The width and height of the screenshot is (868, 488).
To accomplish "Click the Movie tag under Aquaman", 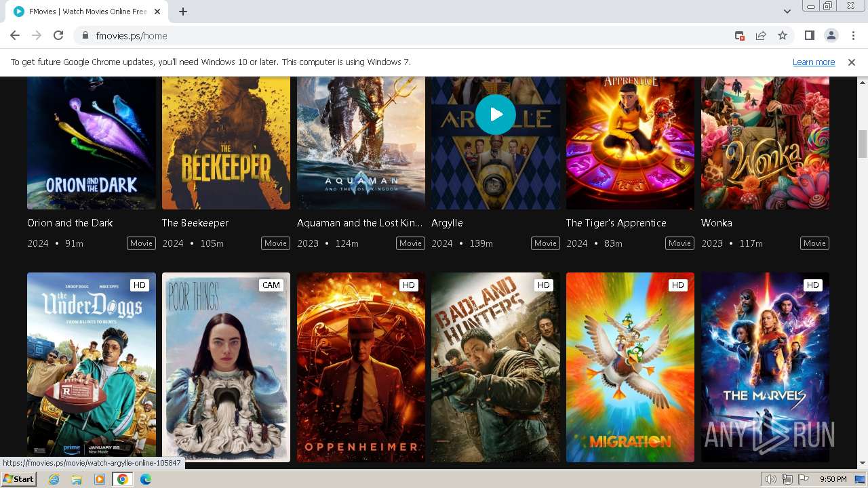I will click(410, 243).
